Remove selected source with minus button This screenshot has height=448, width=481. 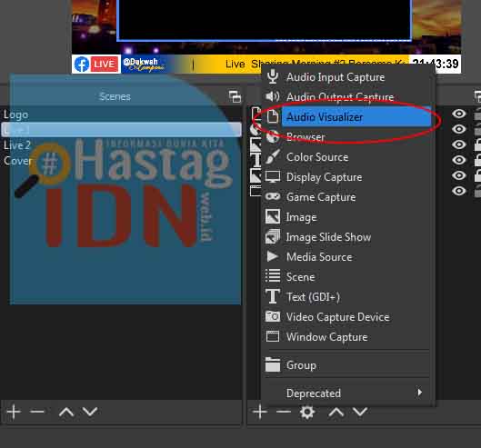click(284, 412)
